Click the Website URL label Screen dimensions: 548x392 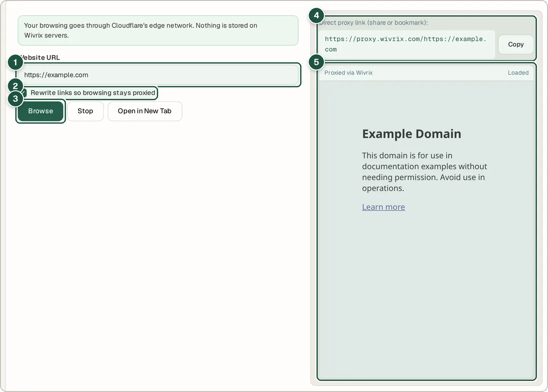coord(40,58)
